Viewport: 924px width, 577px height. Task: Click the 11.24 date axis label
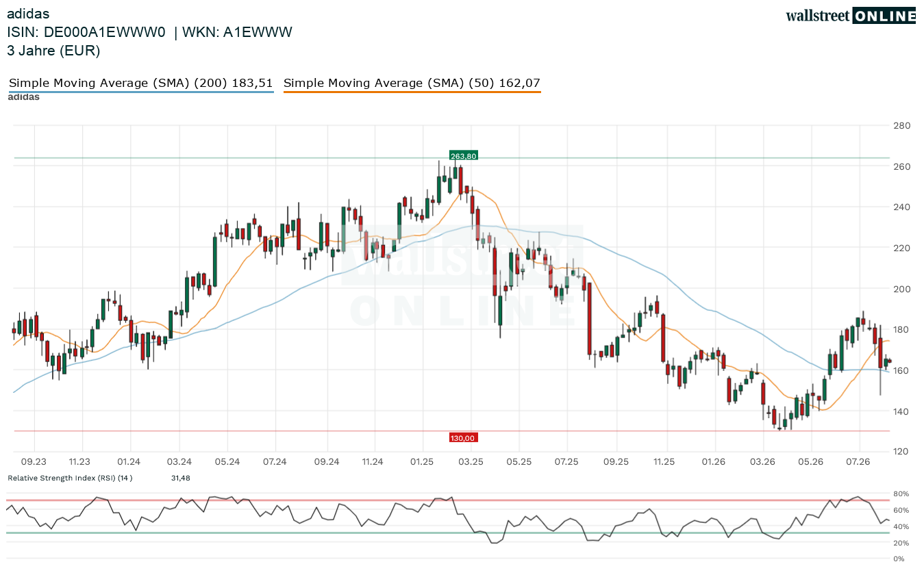tap(373, 462)
